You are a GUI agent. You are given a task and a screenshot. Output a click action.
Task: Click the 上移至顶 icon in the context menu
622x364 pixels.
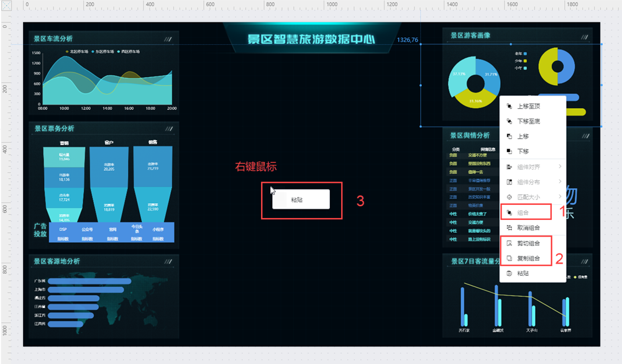tap(510, 106)
